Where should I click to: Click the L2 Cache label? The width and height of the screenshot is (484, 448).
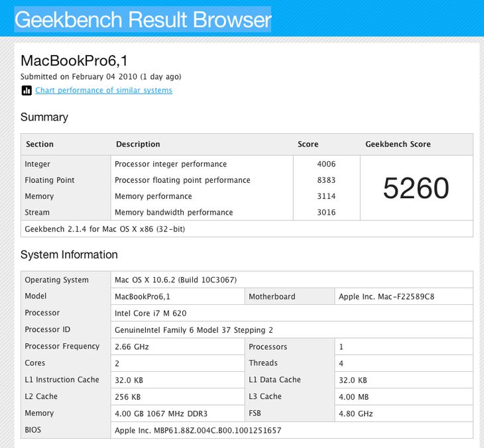(41, 396)
